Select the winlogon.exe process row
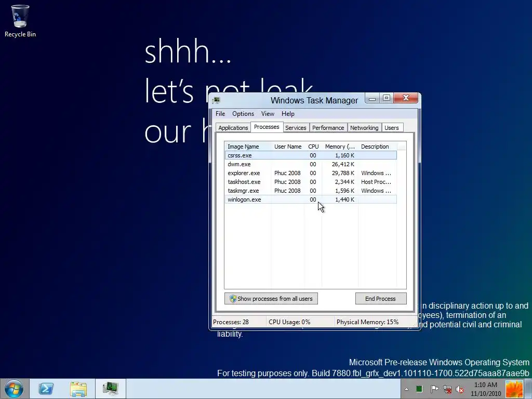 (x=311, y=199)
